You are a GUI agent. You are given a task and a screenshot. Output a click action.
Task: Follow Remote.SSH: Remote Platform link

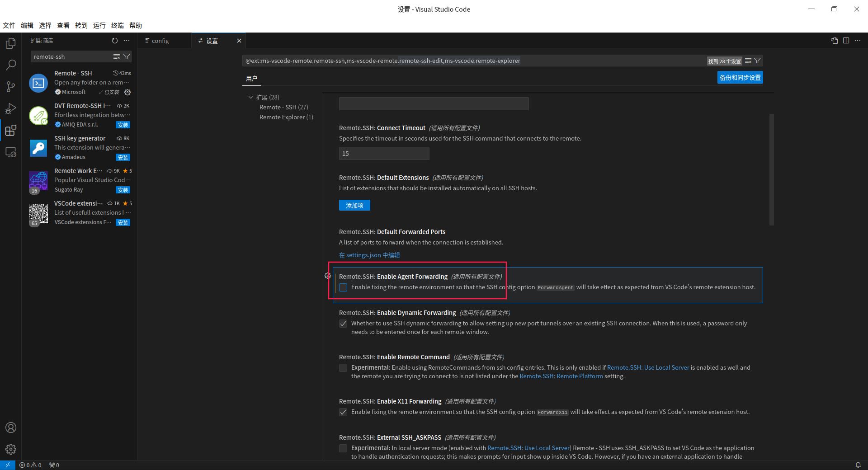[561, 376]
